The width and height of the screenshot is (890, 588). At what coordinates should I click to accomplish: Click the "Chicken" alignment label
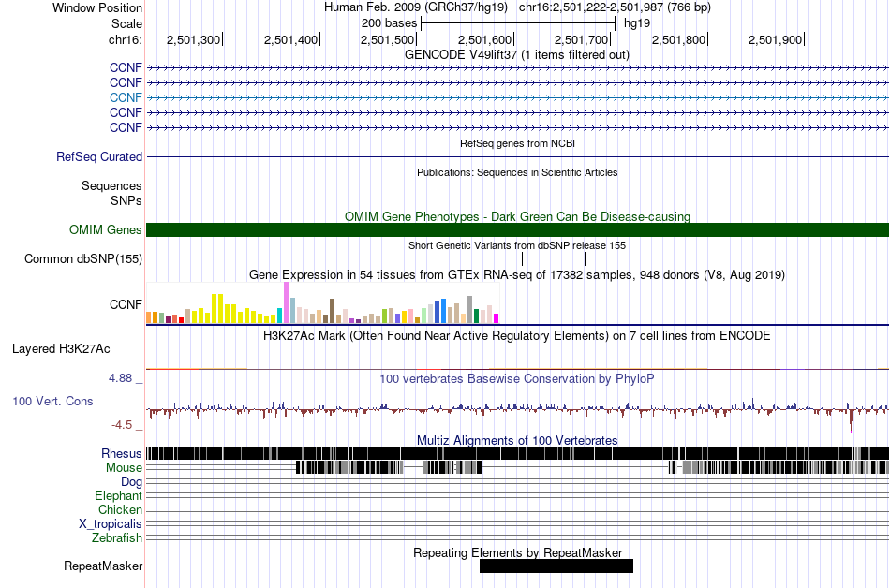click(120, 509)
